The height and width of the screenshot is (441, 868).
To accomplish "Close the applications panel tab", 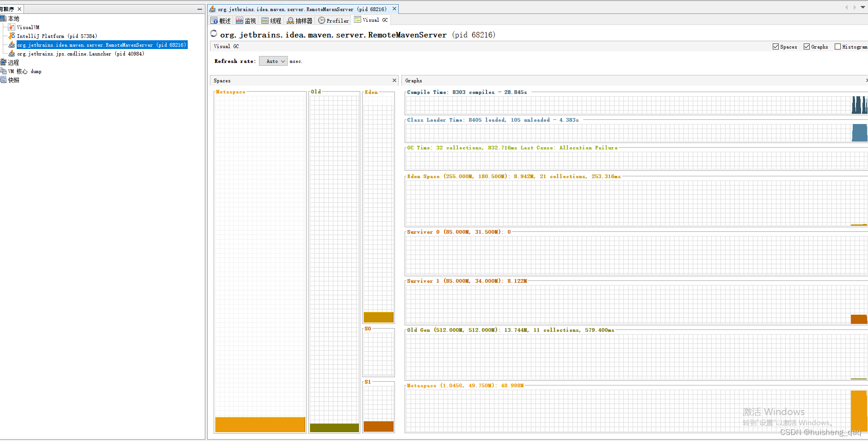I will click(x=19, y=9).
